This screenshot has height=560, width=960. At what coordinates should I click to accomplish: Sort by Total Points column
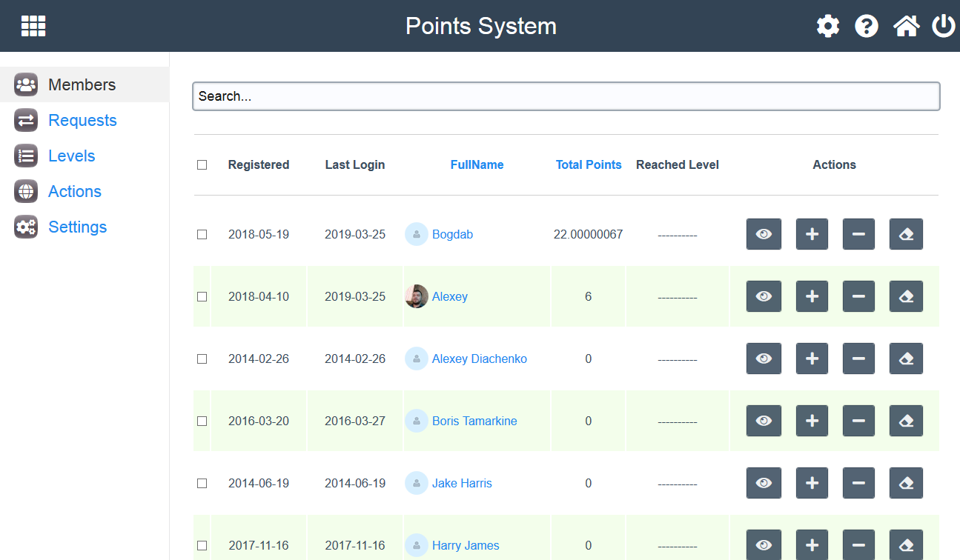tap(589, 164)
